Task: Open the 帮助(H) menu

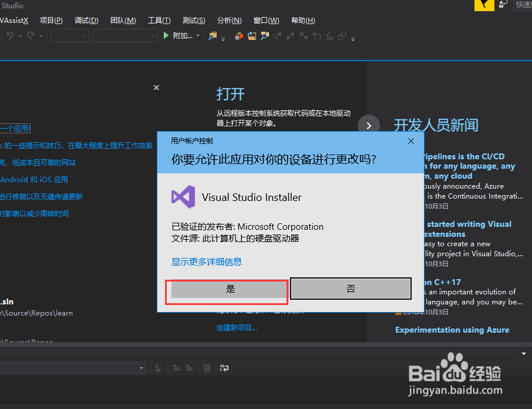Action: tap(303, 21)
